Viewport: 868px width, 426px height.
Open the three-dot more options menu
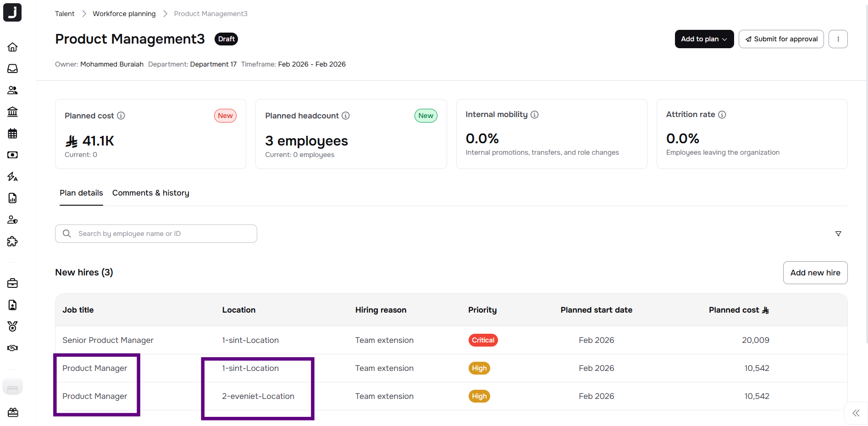click(x=838, y=39)
